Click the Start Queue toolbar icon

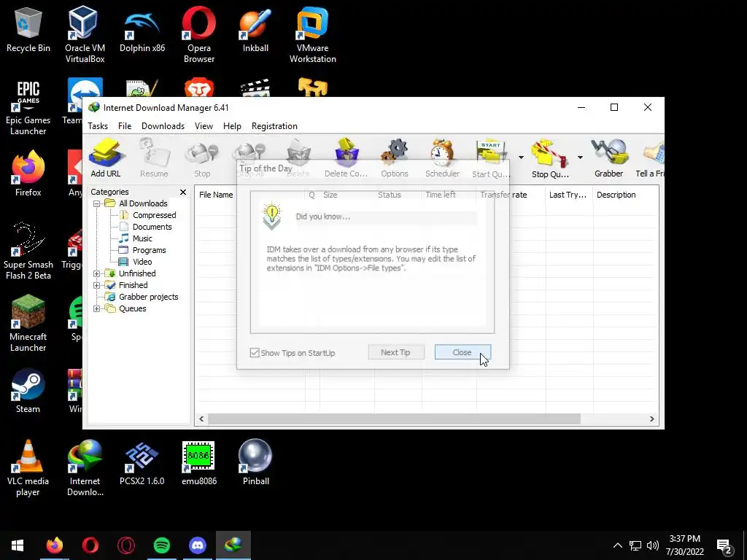pos(491,158)
